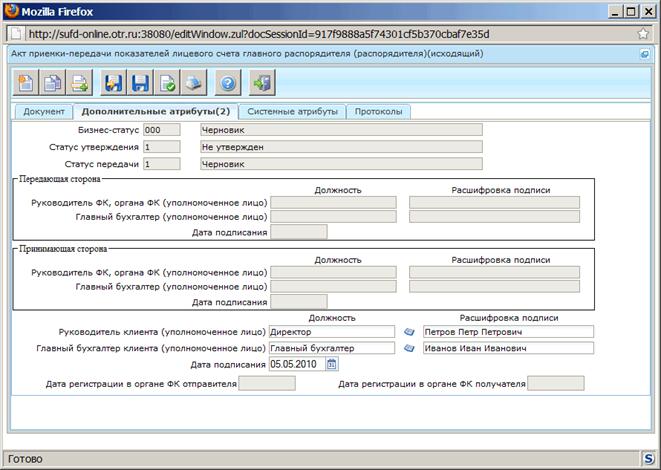Print the document via printer icon
Screen dimensions: 661x470
tap(194, 83)
